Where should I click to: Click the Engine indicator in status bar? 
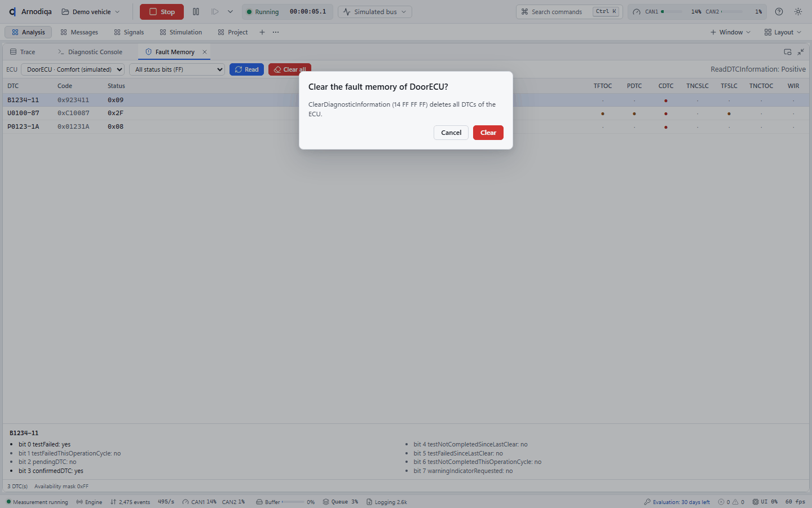89,502
